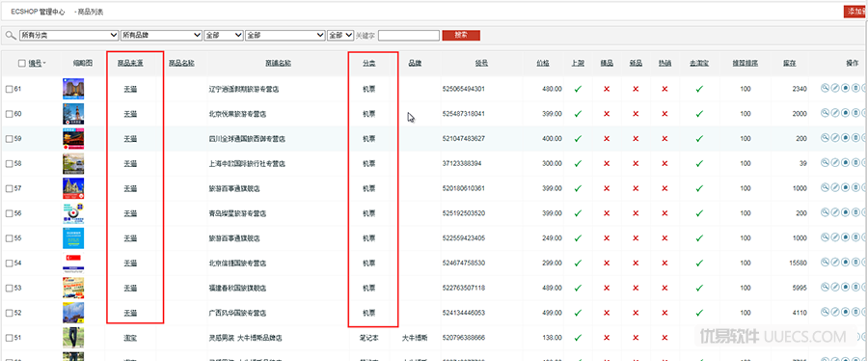Open the 全部 dropdown right after 所有品牌
868x361 pixels.
(x=224, y=35)
